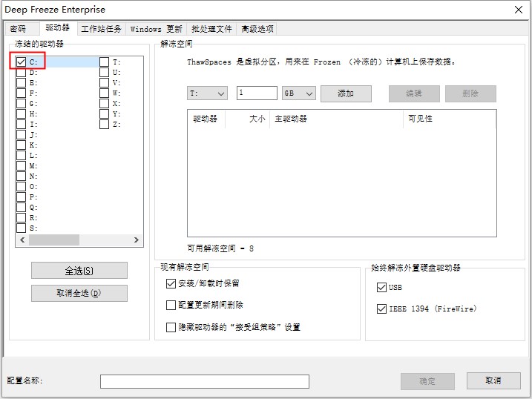Click the 取消 button

(493, 380)
